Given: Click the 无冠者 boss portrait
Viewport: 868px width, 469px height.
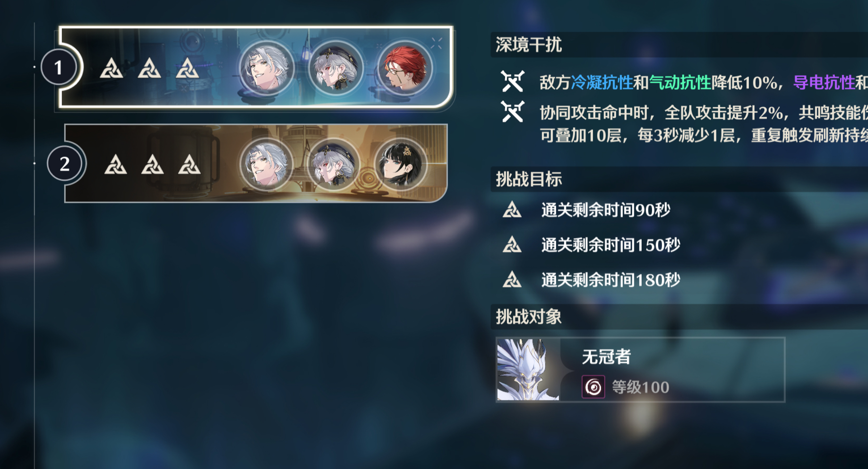Looking at the screenshot, I should point(528,370).
